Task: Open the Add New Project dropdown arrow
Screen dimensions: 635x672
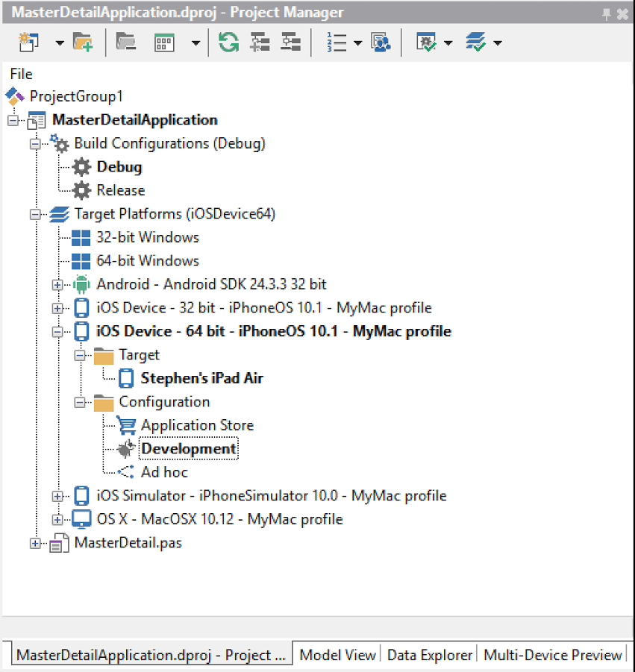Action: tap(60, 43)
